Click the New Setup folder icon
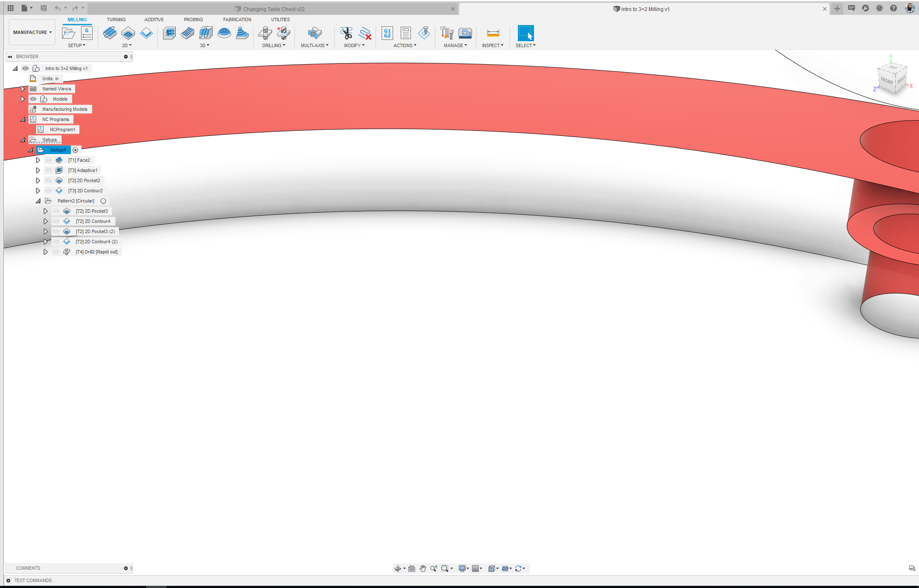This screenshot has width=919, height=588. (68, 33)
